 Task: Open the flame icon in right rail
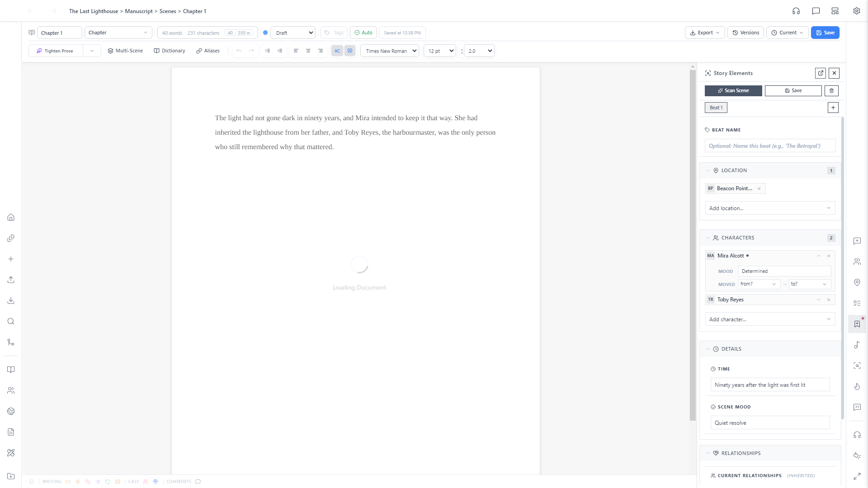click(x=857, y=386)
